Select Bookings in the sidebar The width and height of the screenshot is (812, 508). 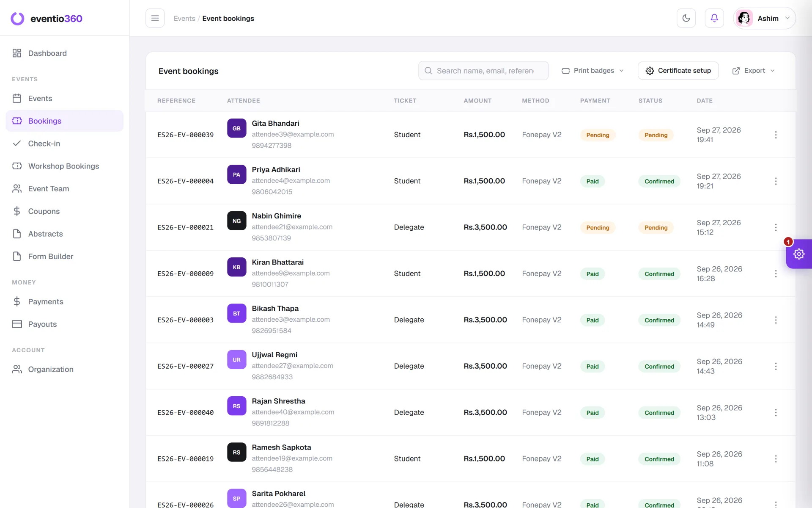coord(64,121)
